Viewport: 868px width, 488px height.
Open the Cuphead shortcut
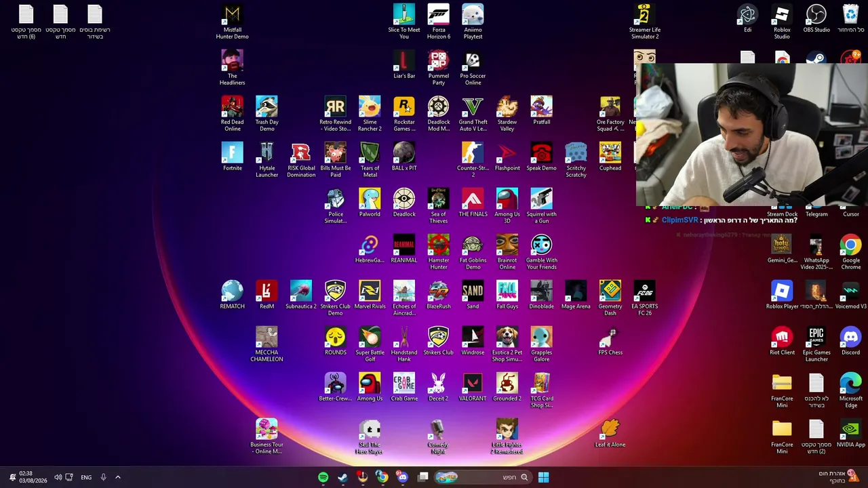610,157
